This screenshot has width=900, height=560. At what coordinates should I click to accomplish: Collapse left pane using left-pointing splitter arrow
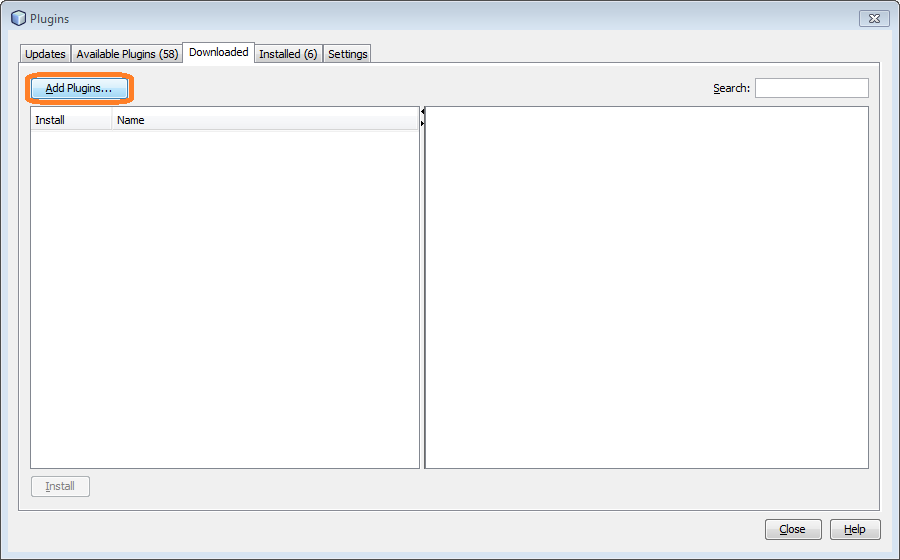click(x=422, y=112)
